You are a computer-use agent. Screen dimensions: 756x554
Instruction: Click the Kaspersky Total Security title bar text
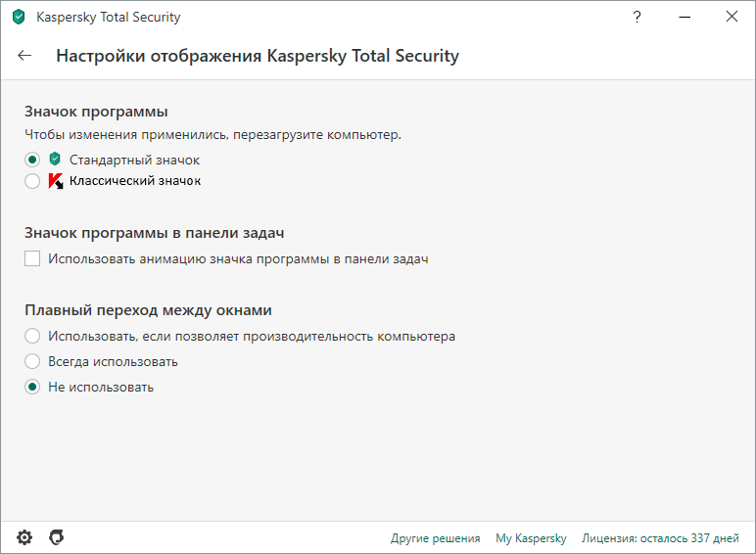[108, 18]
